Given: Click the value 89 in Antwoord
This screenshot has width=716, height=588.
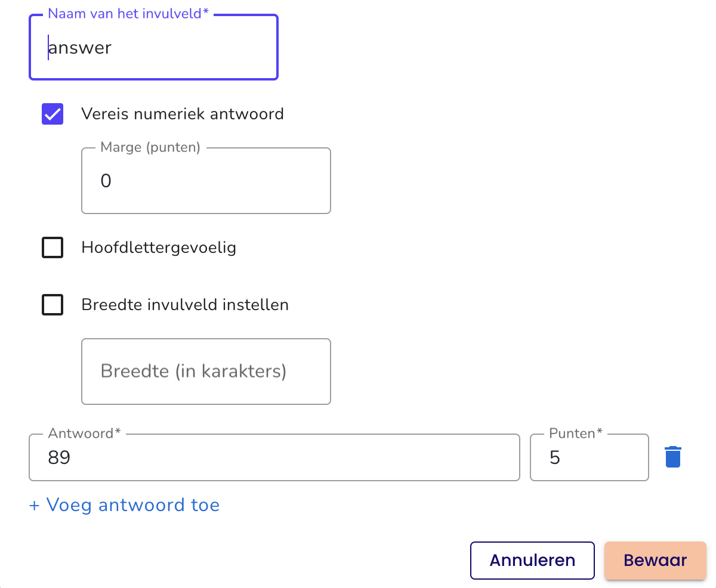Looking at the screenshot, I should pyautogui.click(x=60, y=457).
